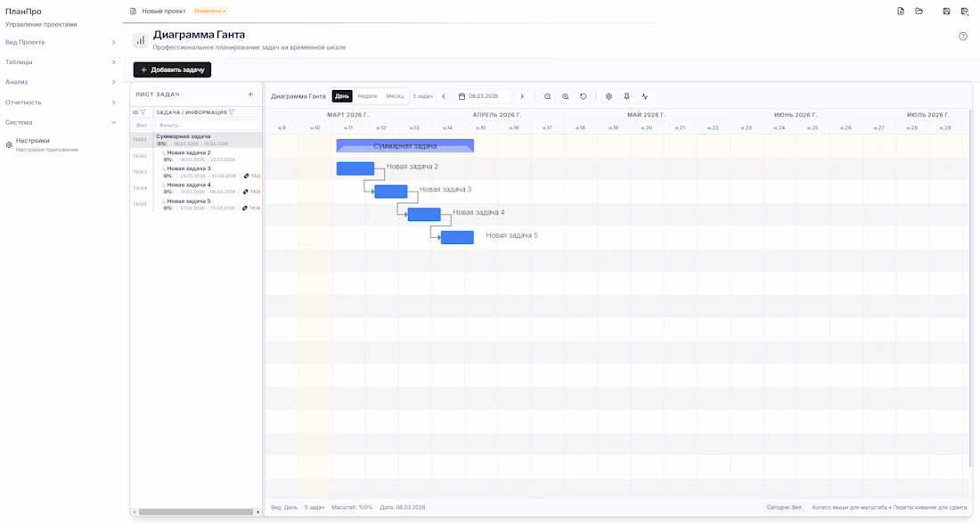Expand the Отчетность sidebar section
Screen dimensions: 980x524
pyautogui.click(x=61, y=102)
